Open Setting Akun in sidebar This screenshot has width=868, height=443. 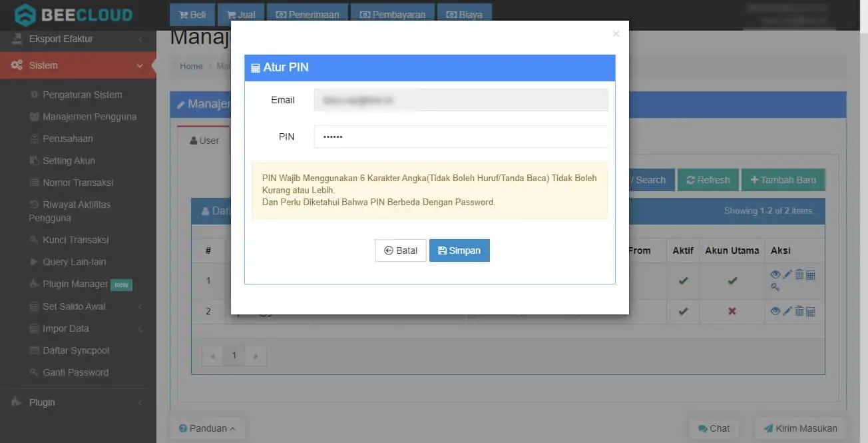point(69,161)
